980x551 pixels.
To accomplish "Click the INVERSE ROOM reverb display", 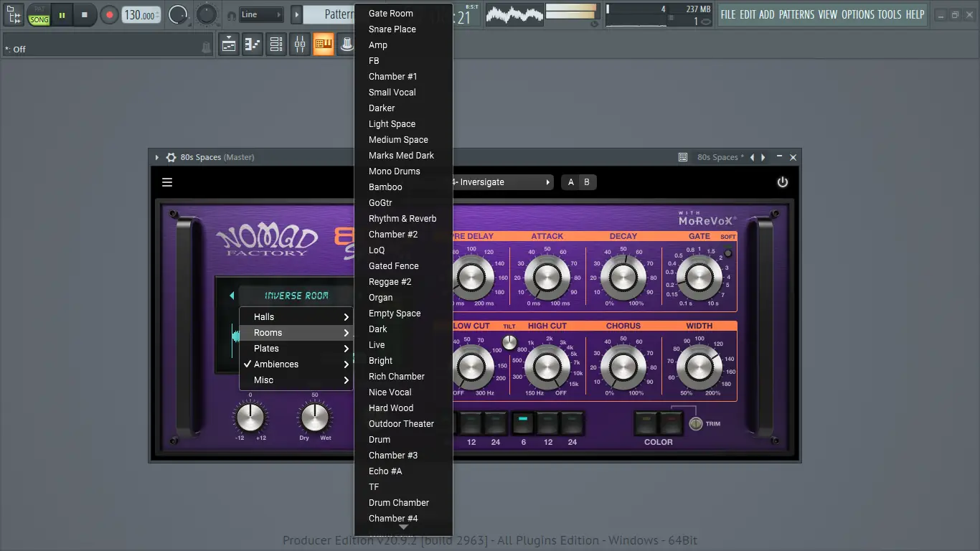I will (x=296, y=296).
